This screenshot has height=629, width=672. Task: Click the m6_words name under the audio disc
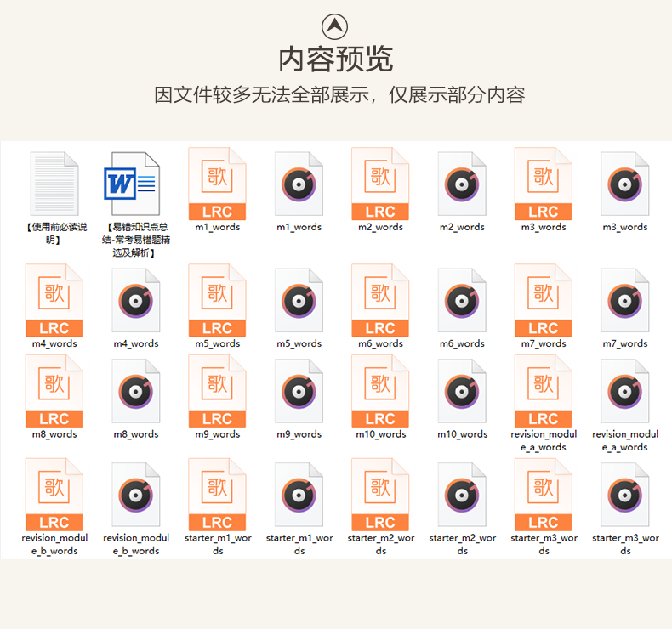click(462, 343)
